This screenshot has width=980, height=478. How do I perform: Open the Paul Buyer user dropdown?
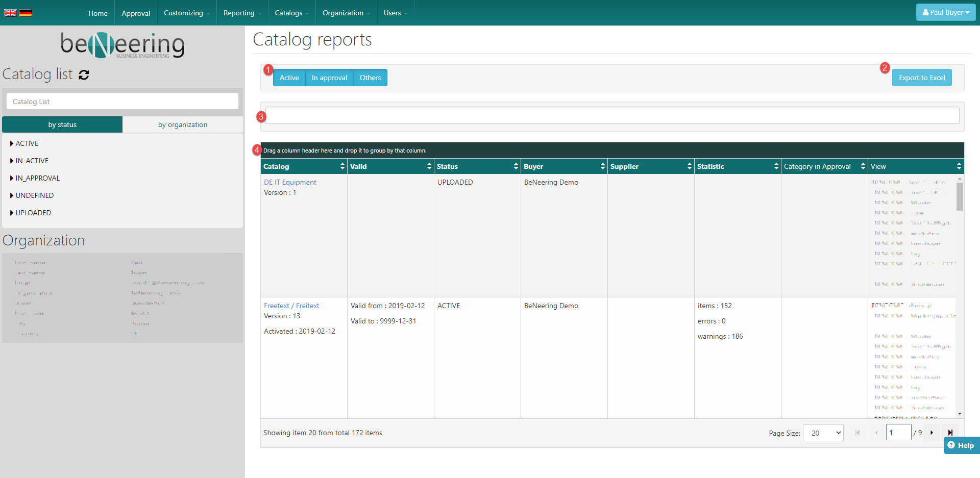pyautogui.click(x=945, y=12)
